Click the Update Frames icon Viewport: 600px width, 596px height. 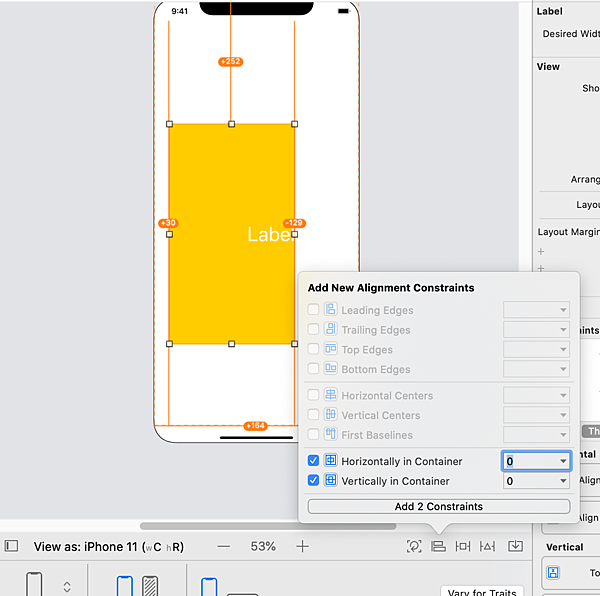pos(413,546)
